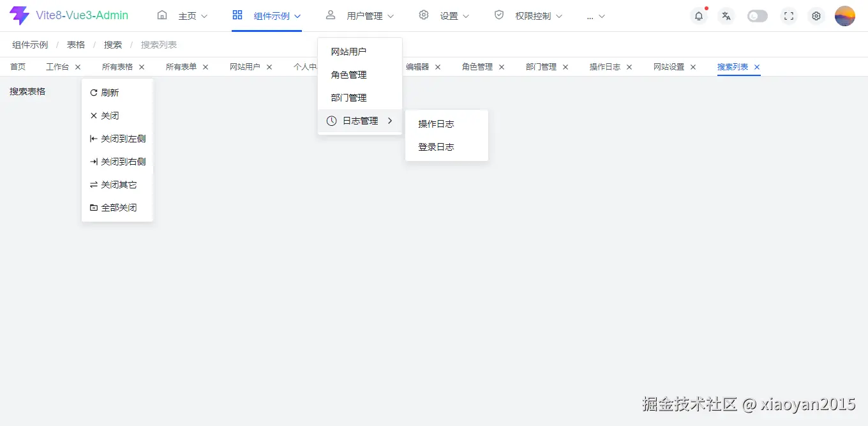Click 组件示例 in the breadcrumb

click(30, 45)
